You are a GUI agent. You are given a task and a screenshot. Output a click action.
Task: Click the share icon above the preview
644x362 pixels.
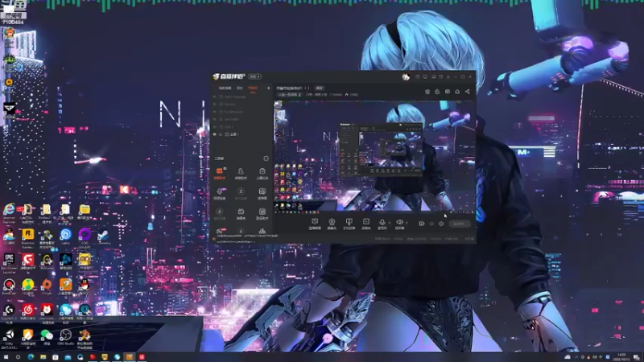[468, 92]
